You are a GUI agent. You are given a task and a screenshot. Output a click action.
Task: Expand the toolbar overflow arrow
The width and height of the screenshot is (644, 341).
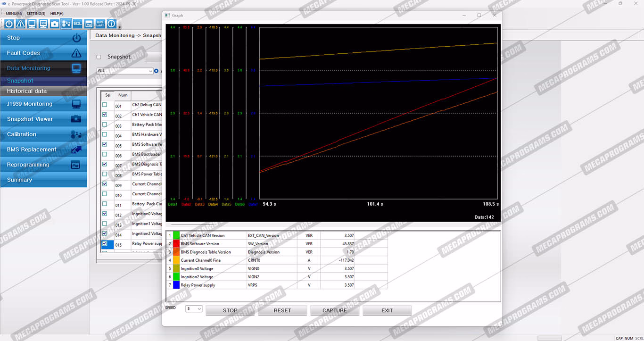(120, 28)
